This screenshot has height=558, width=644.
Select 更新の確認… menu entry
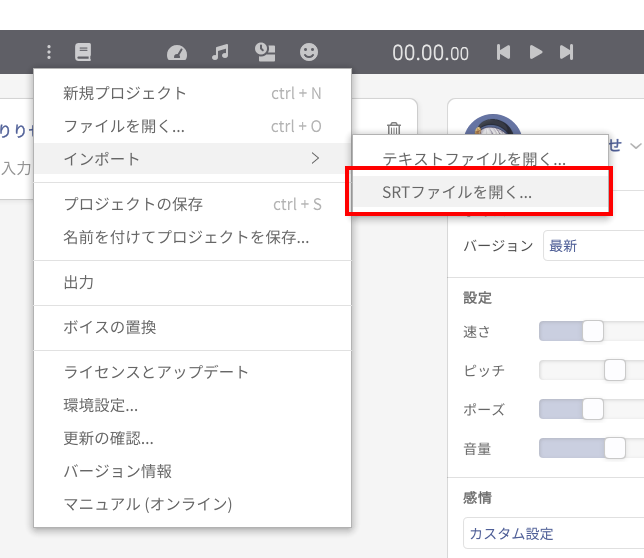[192, 438]
